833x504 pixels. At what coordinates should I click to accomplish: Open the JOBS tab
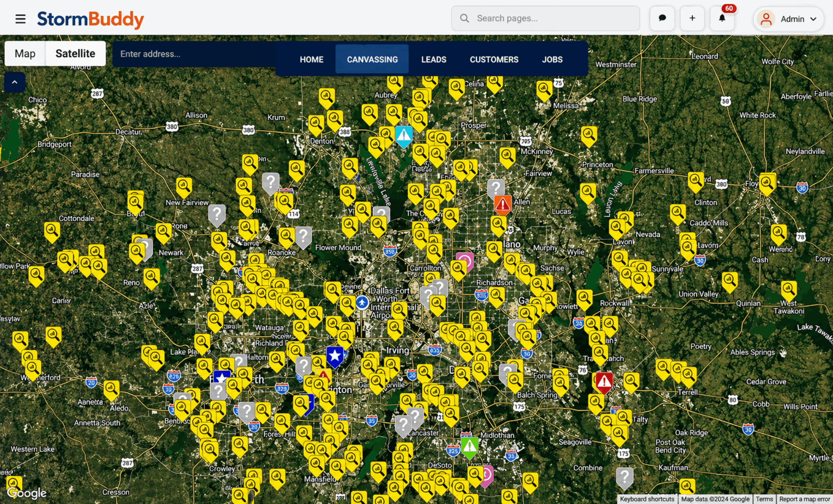click(552, 59)
